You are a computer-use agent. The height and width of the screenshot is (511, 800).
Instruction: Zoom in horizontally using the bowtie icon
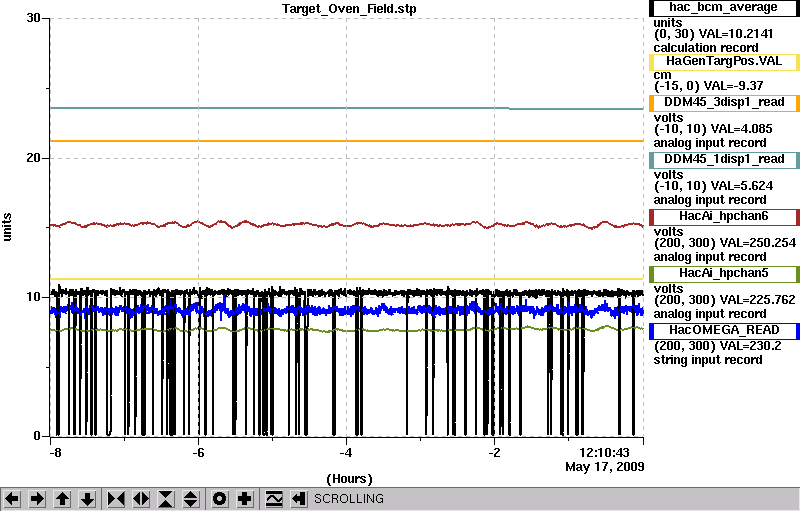116,498
